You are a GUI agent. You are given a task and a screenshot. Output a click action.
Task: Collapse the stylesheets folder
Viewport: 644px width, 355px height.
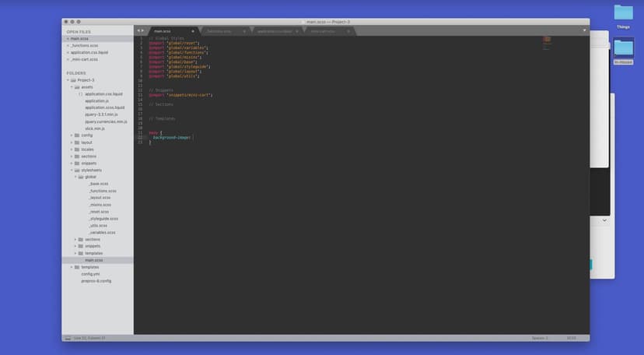[72, 170]
